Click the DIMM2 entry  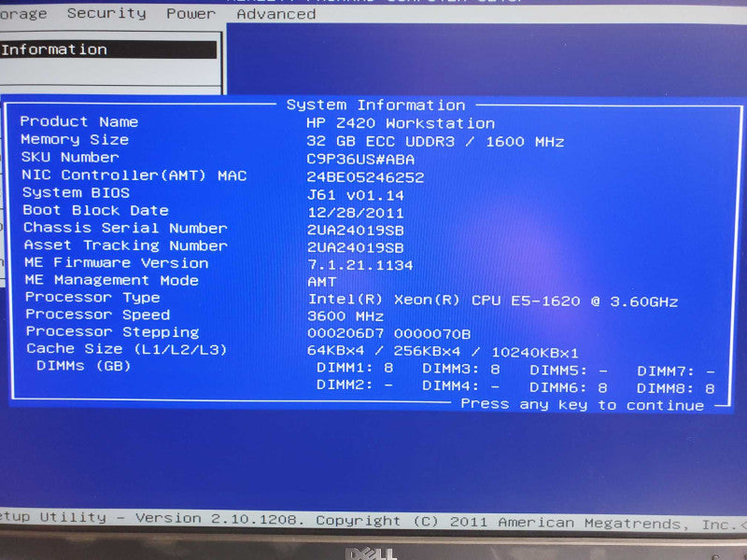click(x=356, y=385)
